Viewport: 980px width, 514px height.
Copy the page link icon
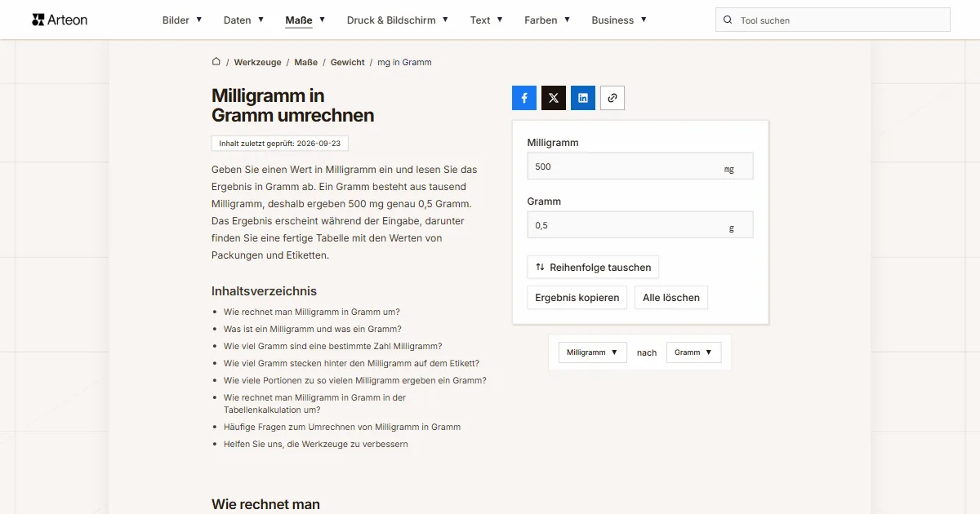pyautogui.click(x=612, y=98)
